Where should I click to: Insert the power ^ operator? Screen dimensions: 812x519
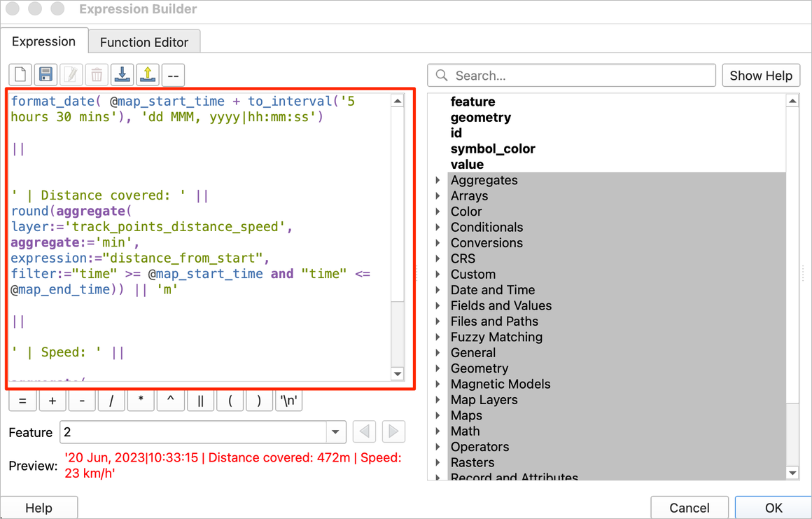pyautogui.click(x=170, y=401)
